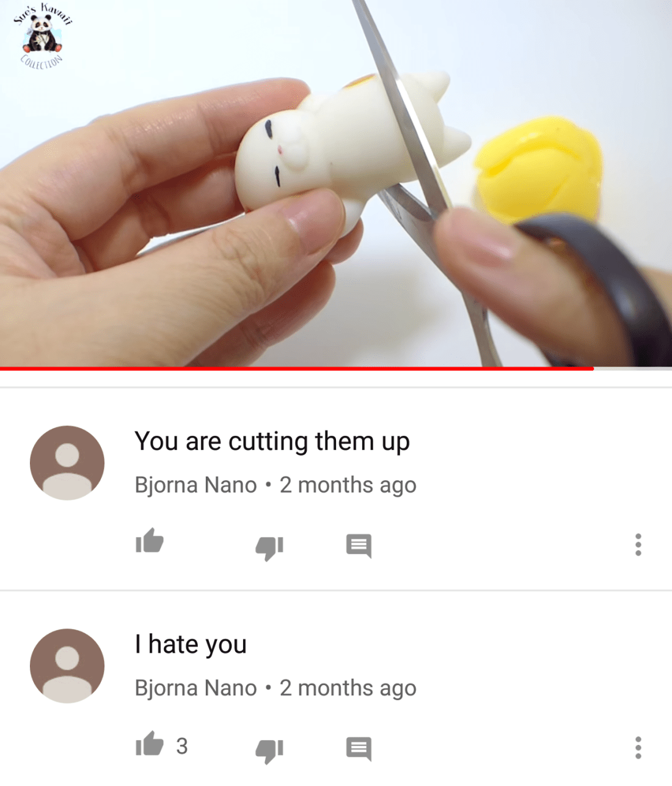
Task: Click the unplayed gray end of progress bar
Action: click(x=633, y=369)
